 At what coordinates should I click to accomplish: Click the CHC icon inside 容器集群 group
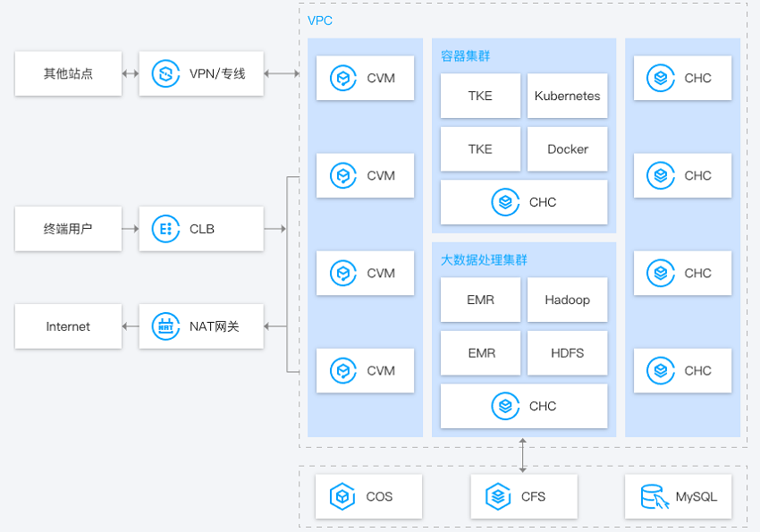505,202
